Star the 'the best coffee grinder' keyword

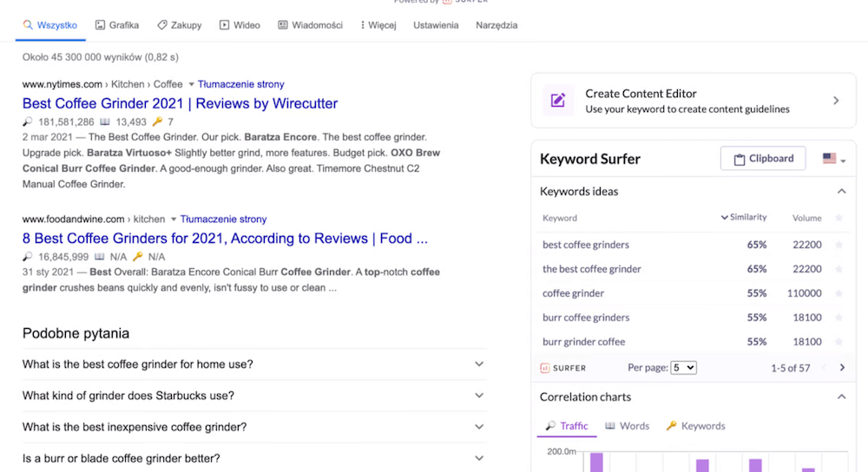tap(838, 269)
